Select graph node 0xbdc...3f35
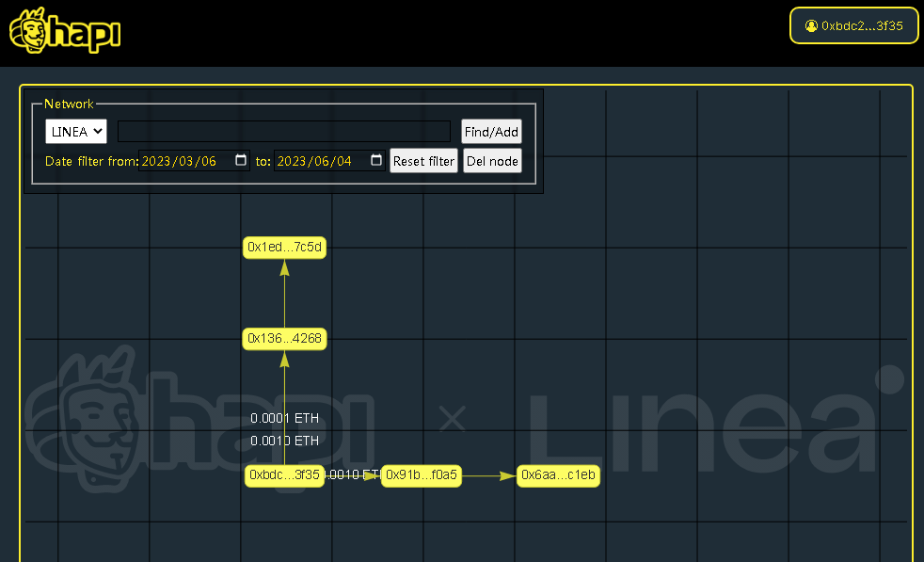Screen dimensions: 924x562 pos(284,475)
